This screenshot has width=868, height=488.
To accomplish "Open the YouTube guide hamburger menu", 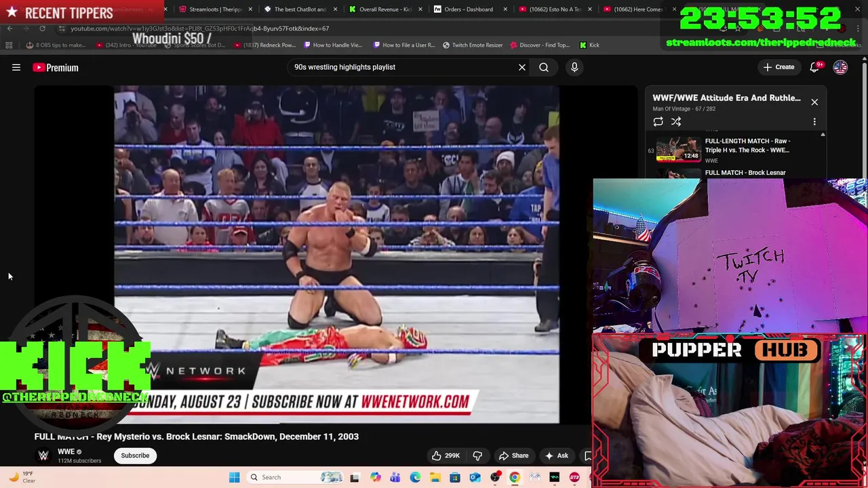I will click(16, 67).
